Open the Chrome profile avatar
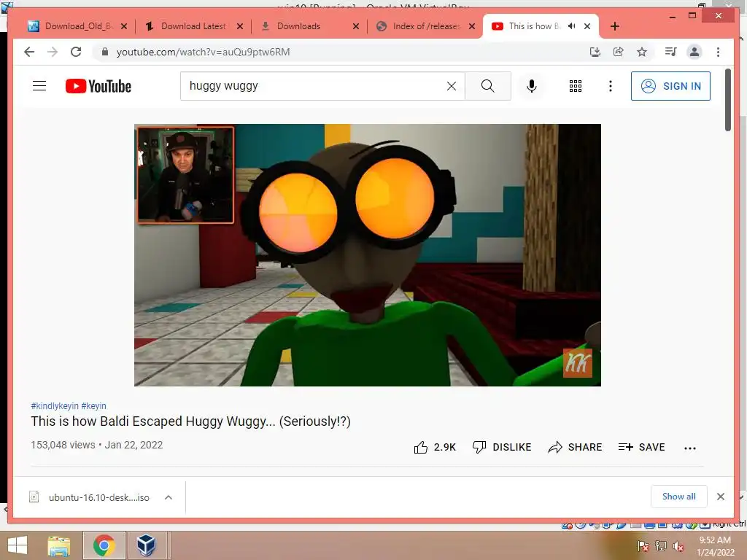Viewport: 747px width, 560px height. click(x=694, y=52)
